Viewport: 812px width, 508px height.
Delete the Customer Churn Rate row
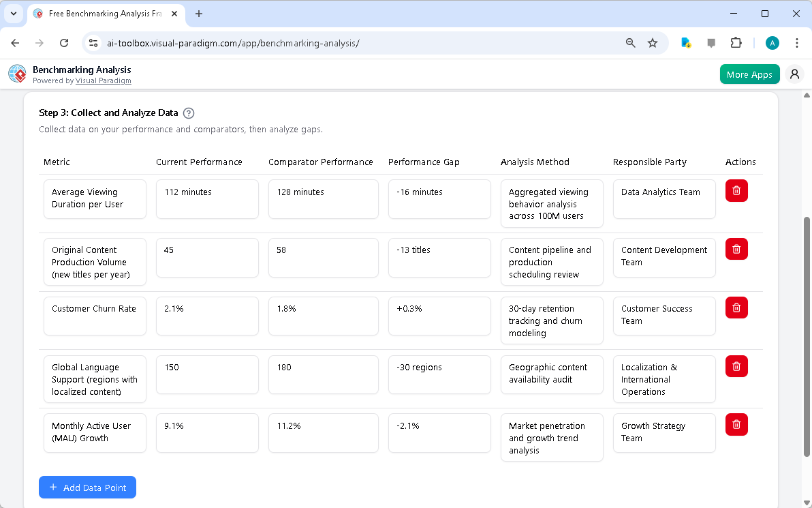pyautogui.click(x=736, y=308)
